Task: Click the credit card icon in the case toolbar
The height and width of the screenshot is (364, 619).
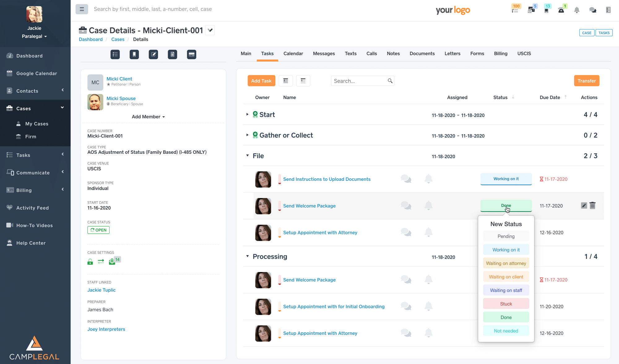Action: pyautogui.click(x=192, y=54)
